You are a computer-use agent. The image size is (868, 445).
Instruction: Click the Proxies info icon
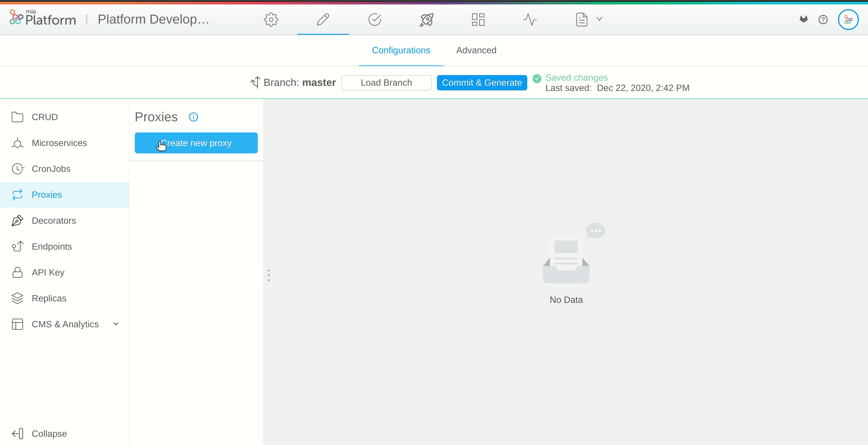pos(193,117)
